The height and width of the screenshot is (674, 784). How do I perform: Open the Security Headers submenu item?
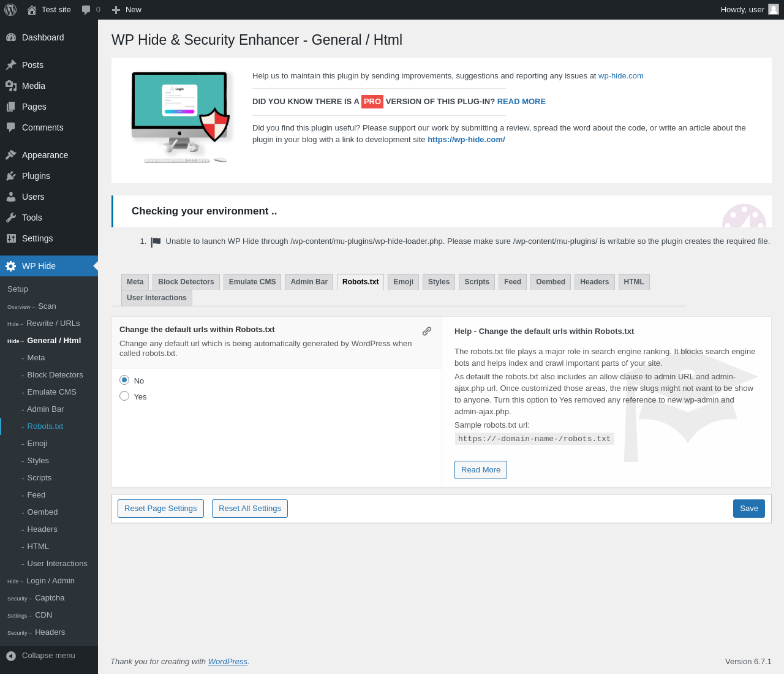point(49,632)
